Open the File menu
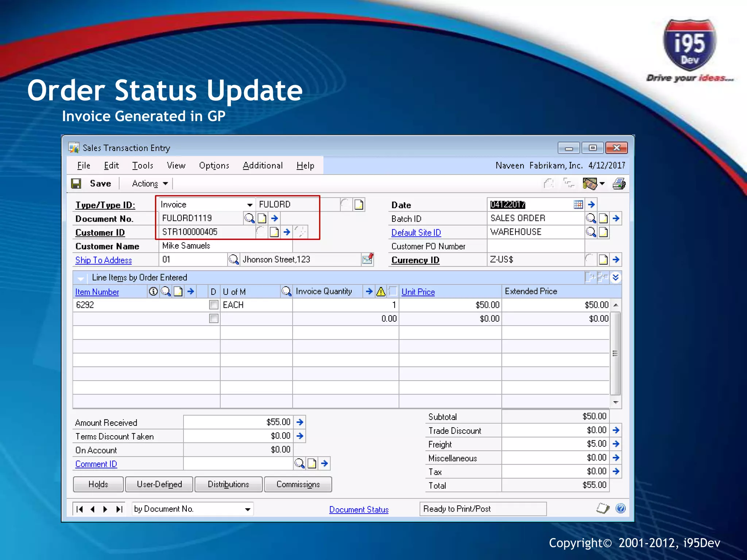The height and width of the screenshot is (560, 747). tap(84, 166)
